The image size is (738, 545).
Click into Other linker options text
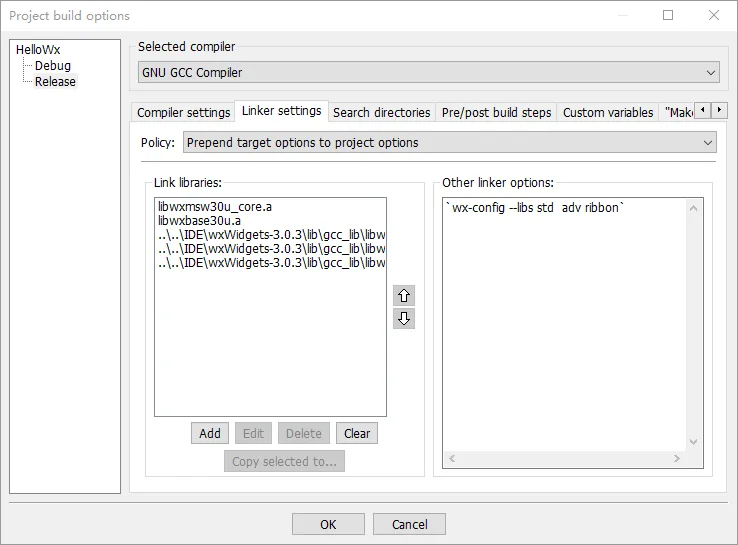point(565,325)
